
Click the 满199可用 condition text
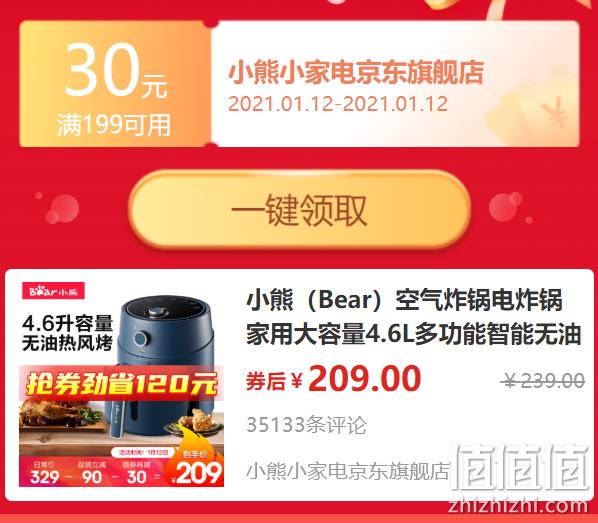(114, 125)
